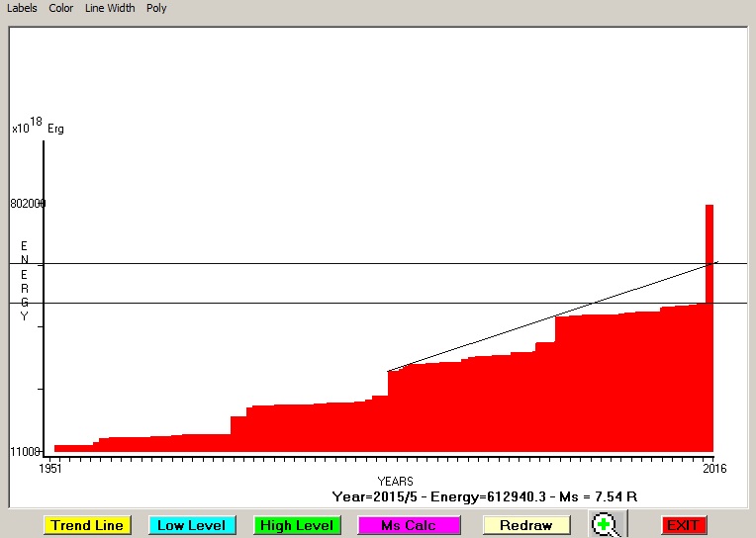Click the 802000 y-axis value
The width and height of the screenshot is (756, 538).
28,204
